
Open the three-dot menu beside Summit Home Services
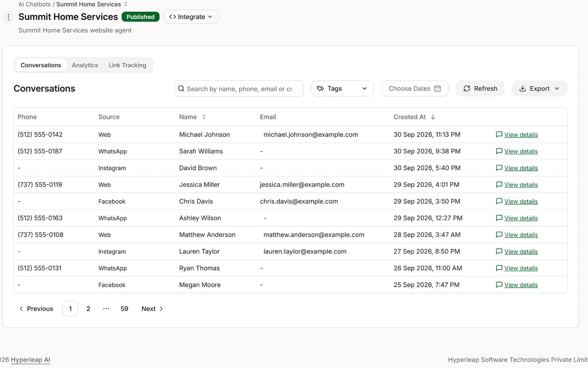(8, 17)
